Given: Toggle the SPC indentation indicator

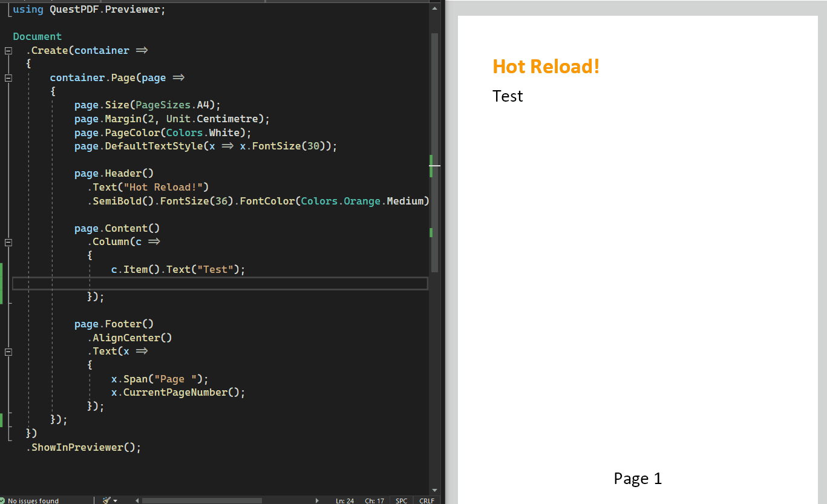Looking at the screenshot, I should (x=400, y=500).
